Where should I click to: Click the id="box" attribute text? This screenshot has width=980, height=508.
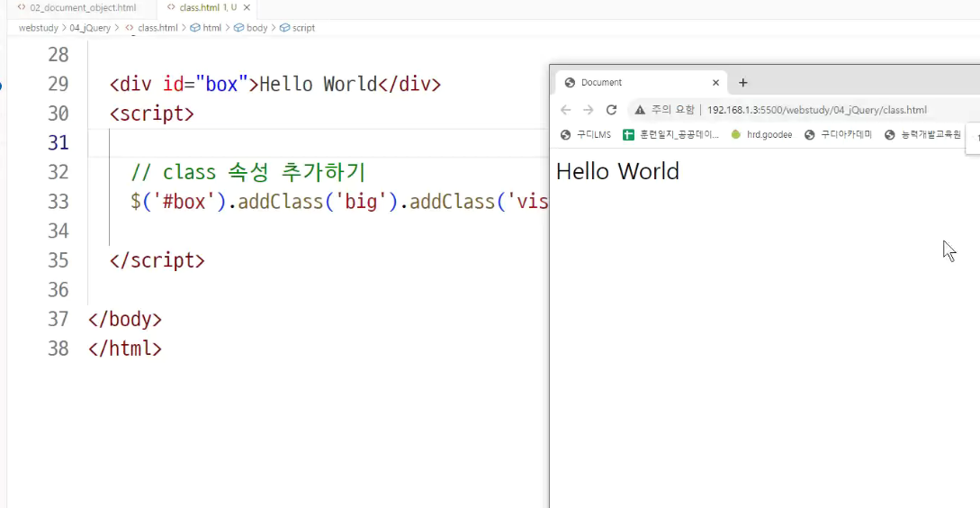pos(205,84)
